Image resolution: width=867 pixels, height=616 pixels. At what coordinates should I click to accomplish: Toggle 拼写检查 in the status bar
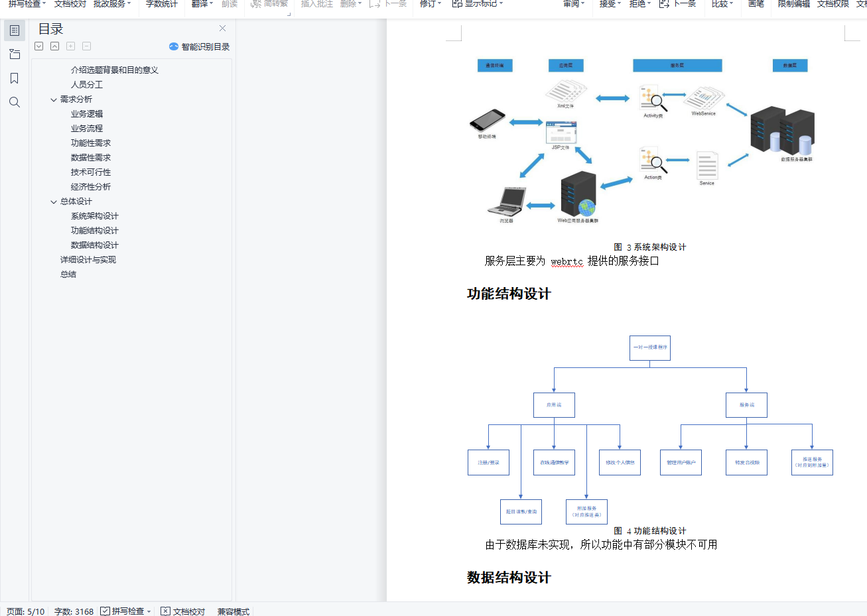(x=122, y=611)
